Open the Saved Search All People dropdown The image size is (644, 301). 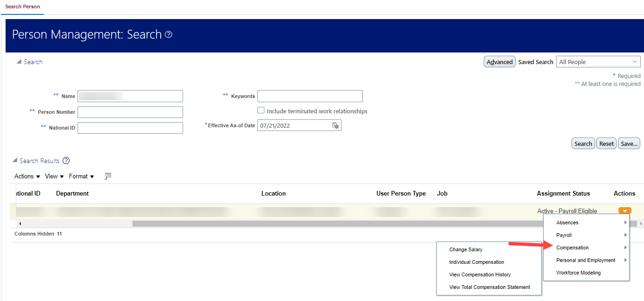coord(634,61)
